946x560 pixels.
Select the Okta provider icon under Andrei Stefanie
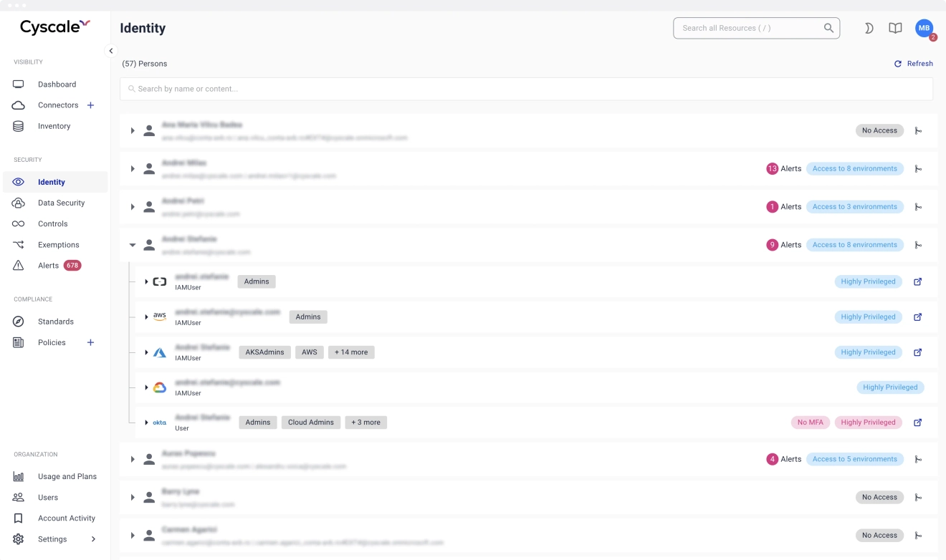(158, 423)
